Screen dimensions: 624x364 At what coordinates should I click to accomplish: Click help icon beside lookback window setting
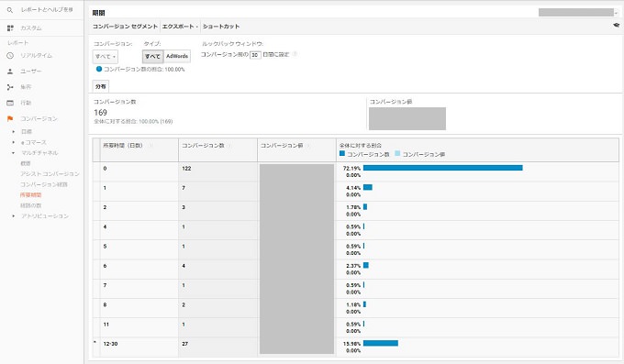point(295,54)
